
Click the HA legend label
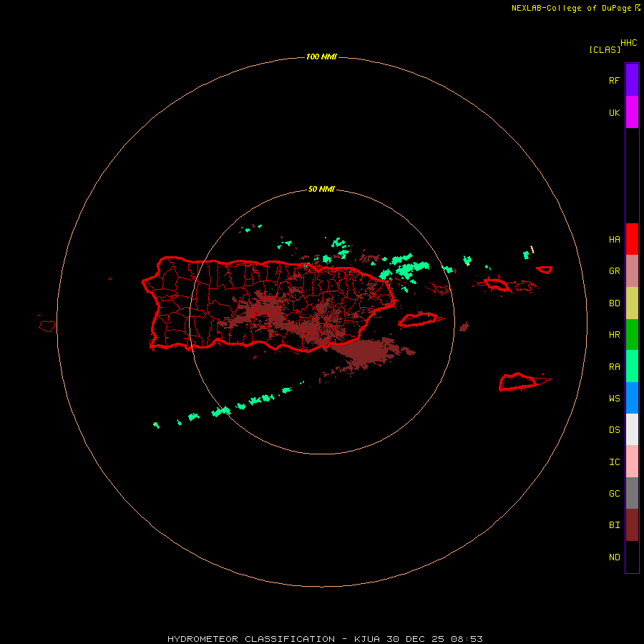(614, 239)
